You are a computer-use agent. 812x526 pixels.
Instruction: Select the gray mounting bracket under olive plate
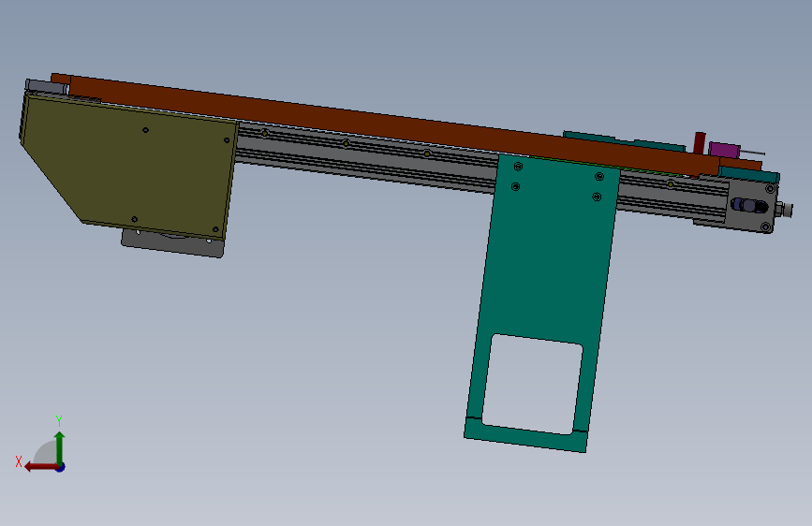[x=173, y=244]
